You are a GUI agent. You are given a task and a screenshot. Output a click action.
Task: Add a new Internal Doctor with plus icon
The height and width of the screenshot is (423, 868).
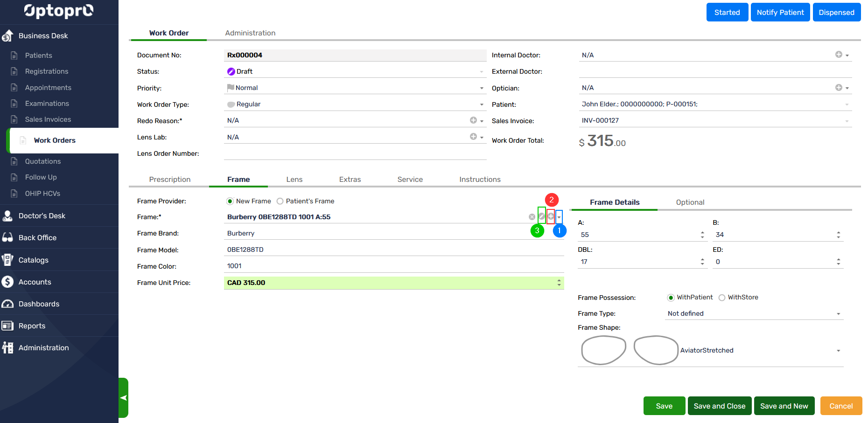839,55
